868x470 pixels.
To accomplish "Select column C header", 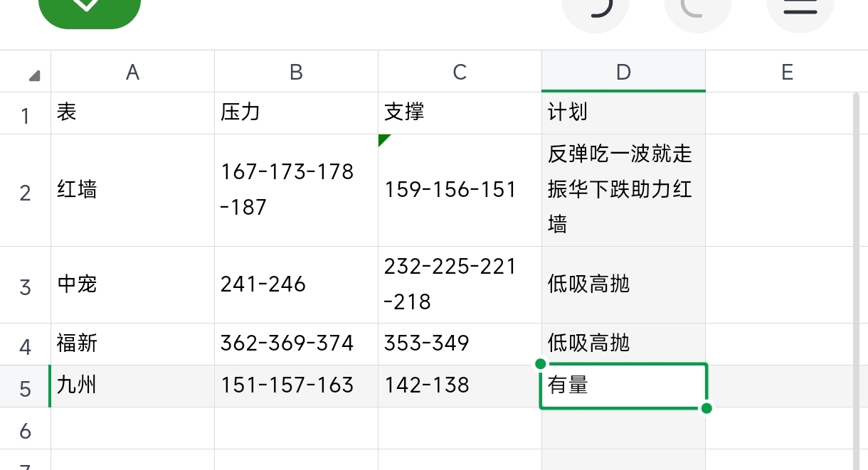I will point(460,72).
